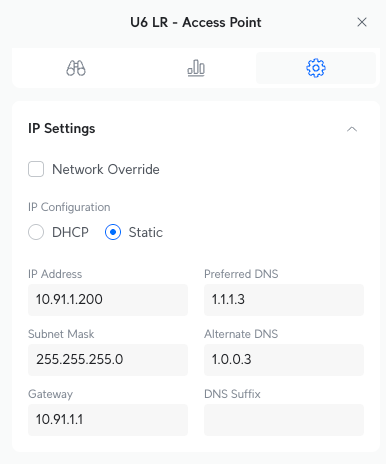386x464 pixels.
Task: Switch to the bar chart insights tab
Action: (196, 68)
